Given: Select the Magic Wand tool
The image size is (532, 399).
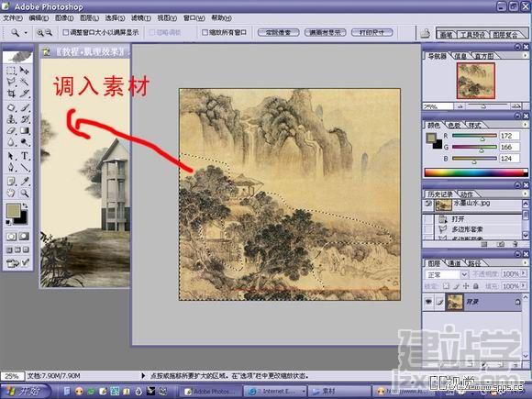Looking at the screenshot, I should coord(24,82).
